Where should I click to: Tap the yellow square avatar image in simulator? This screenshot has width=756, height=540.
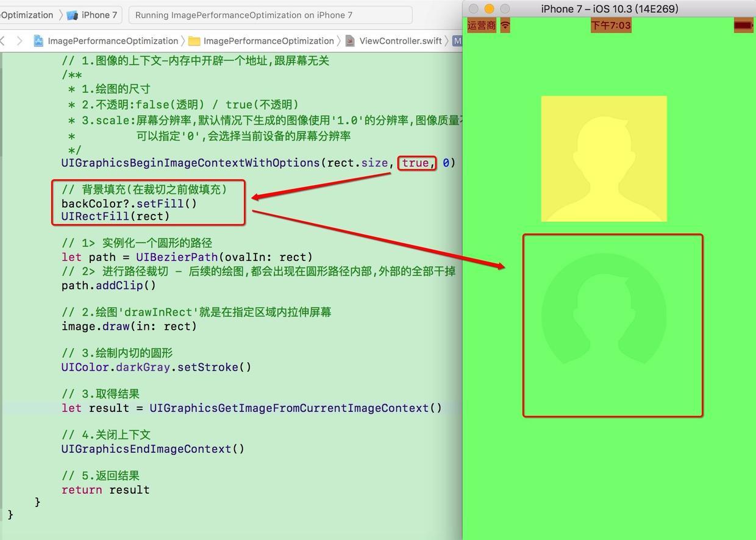(604, 158)
